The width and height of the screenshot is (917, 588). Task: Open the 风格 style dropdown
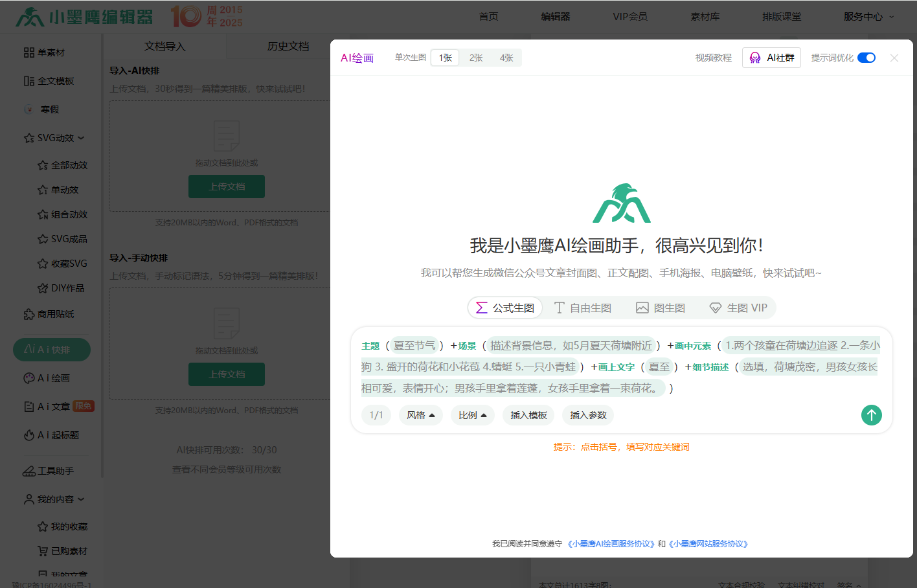(x=421, y=415)
